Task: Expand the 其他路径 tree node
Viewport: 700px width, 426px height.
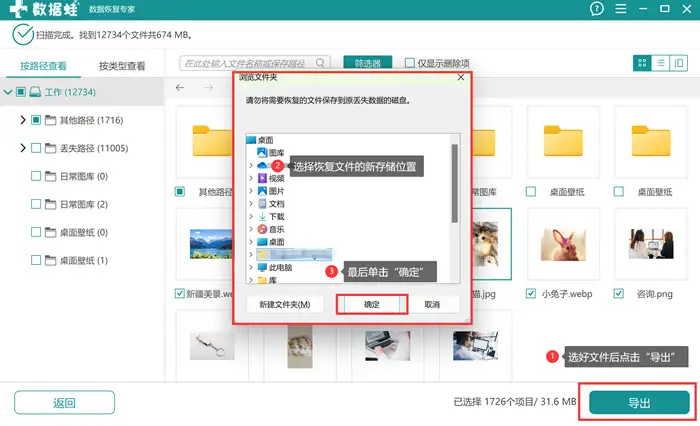Action: tap(23, 120)
